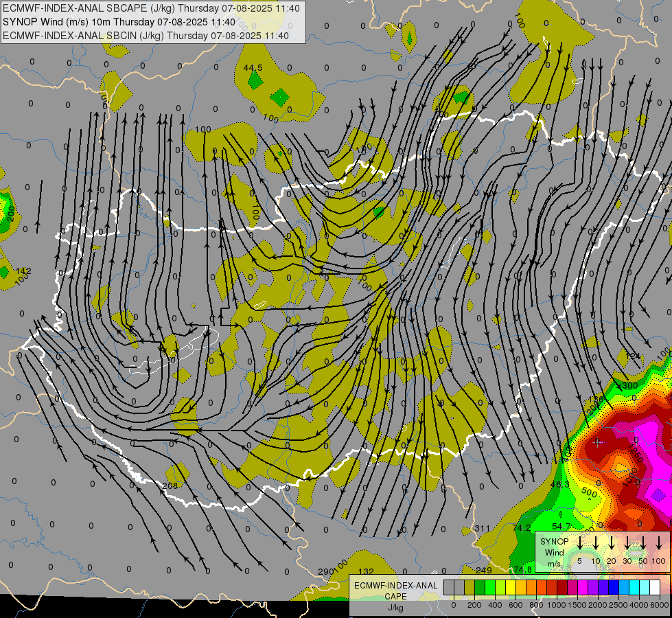Click the 2500 tick label on CAPE scale

[x=618, y=605]
